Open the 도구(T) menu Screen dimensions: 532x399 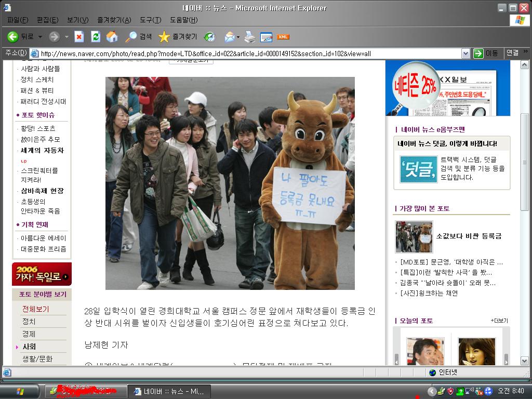(150, 20)
